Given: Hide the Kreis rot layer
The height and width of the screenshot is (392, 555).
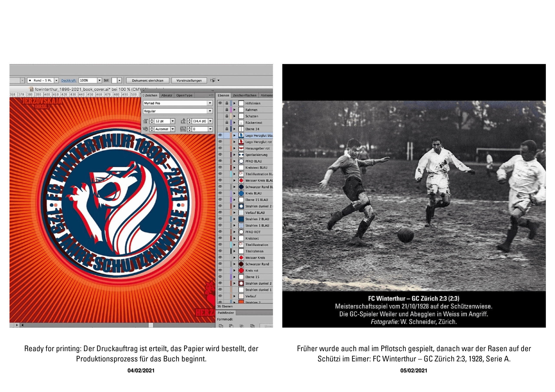Looking at the screenshot, I should point(220,270).
